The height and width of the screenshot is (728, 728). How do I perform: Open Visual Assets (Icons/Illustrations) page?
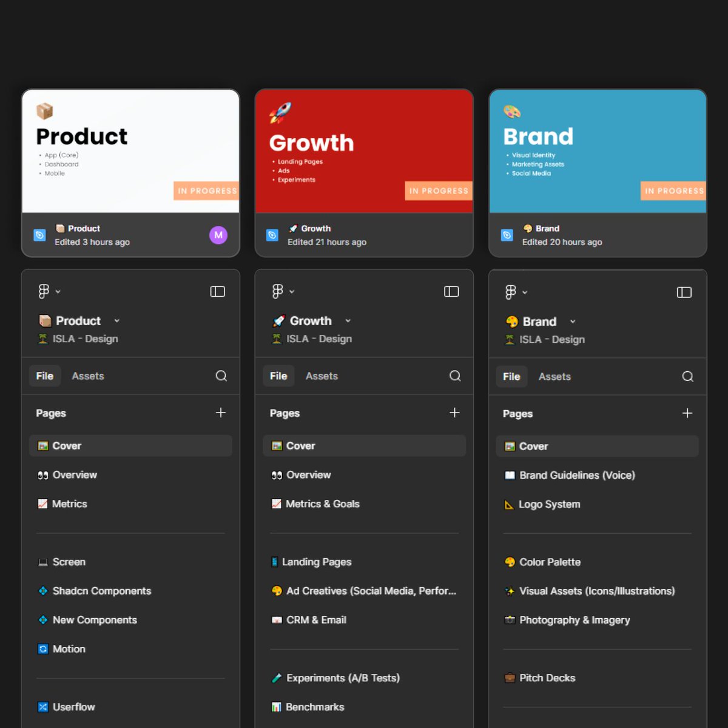tap(597, 591)
